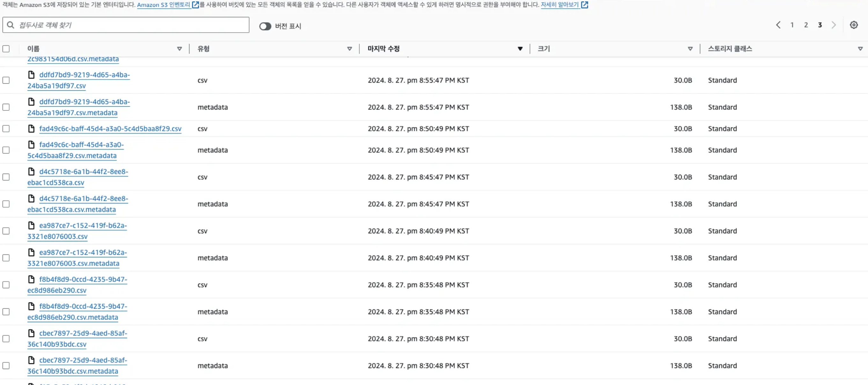Screen dimensions: 868x385
Task: Click 2024. 8. 27. pm 8:55:47 timestamp of ddfd7bd9 csv
Action: coord(418,80)
